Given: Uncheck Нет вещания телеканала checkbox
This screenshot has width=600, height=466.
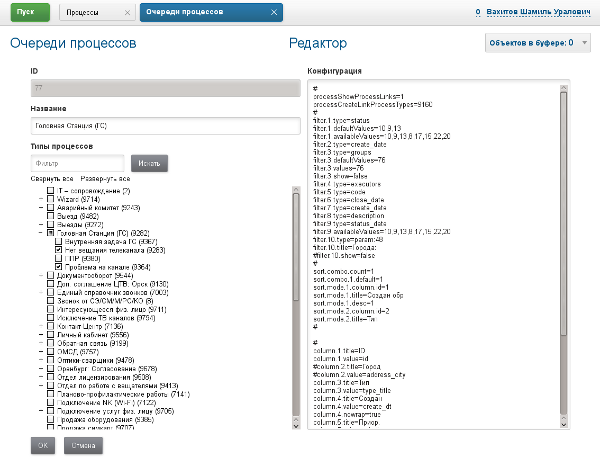Looking at the screenshot, I should pyautogui.click(x=60, y=250).
